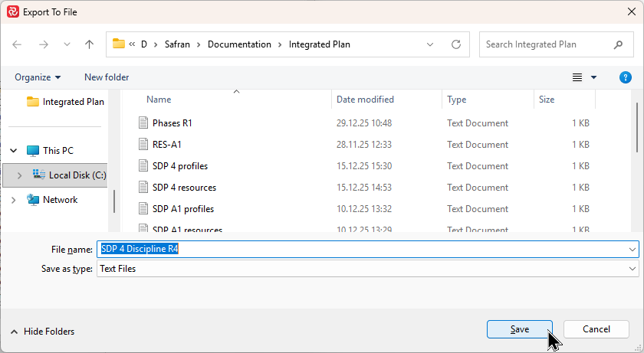Click the SDP 4 profiles document icon
Viewport: 644px width, 353px height.
pyautogui.click(x=143, y=165)
